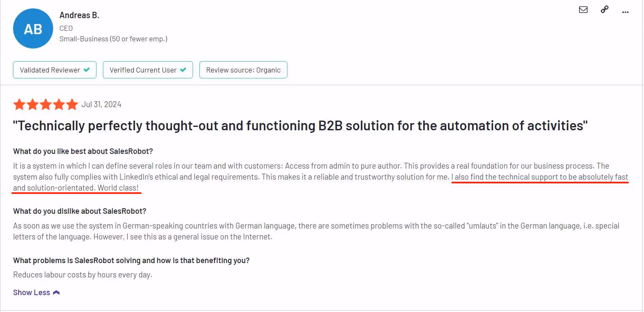Open Andreas B.'s reviewer profile name
The height and width of the screenshot is (312, 644).
coord(80,15)
